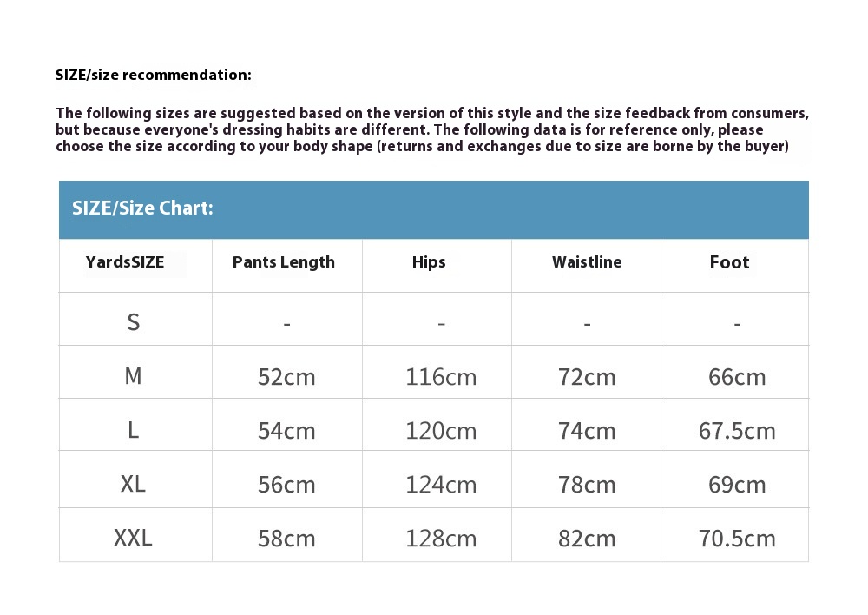Select the XL size row label
Image resolution: width=868 pixels, height=615 pixels.
point(133,484)
